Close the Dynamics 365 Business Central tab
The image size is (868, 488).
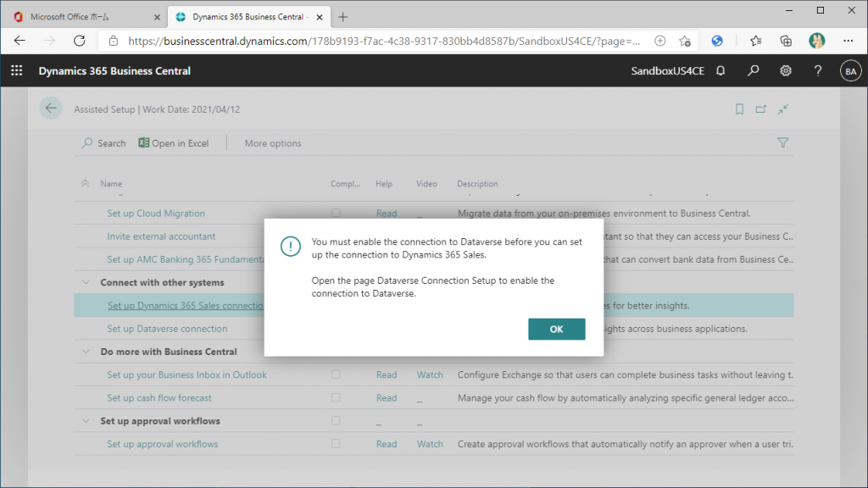click(320, 17)
